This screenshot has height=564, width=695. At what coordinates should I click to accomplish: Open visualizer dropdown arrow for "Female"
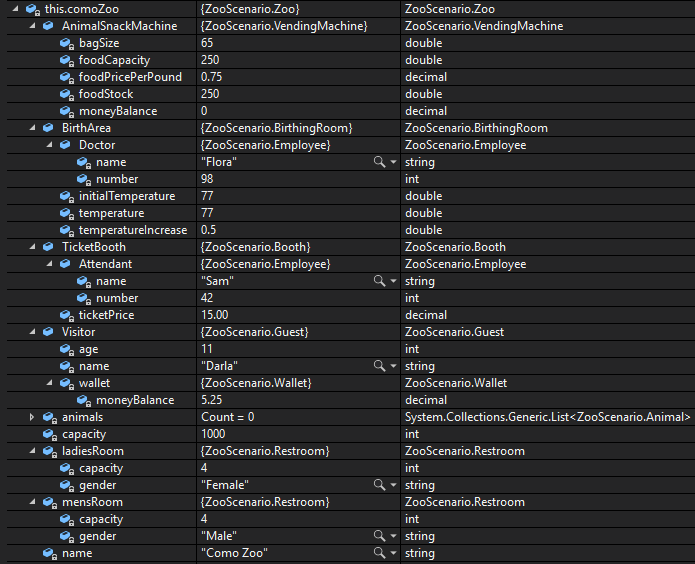click(393, 485)
